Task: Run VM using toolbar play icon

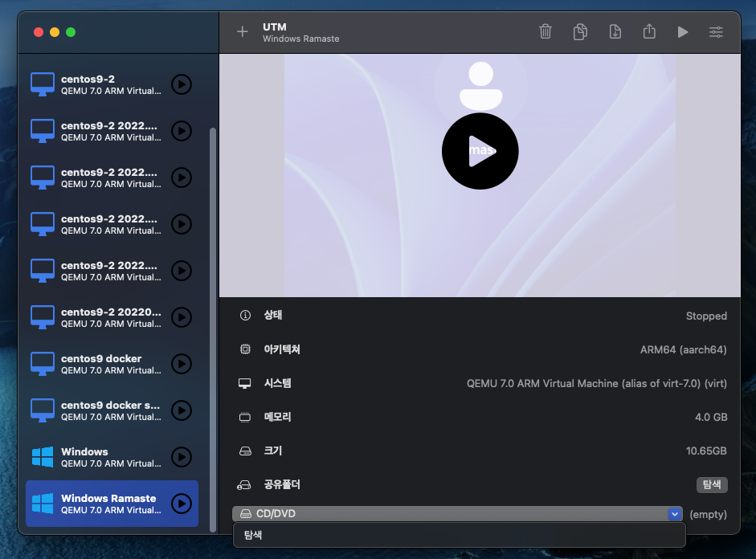Action: click(x=683, y=32)
